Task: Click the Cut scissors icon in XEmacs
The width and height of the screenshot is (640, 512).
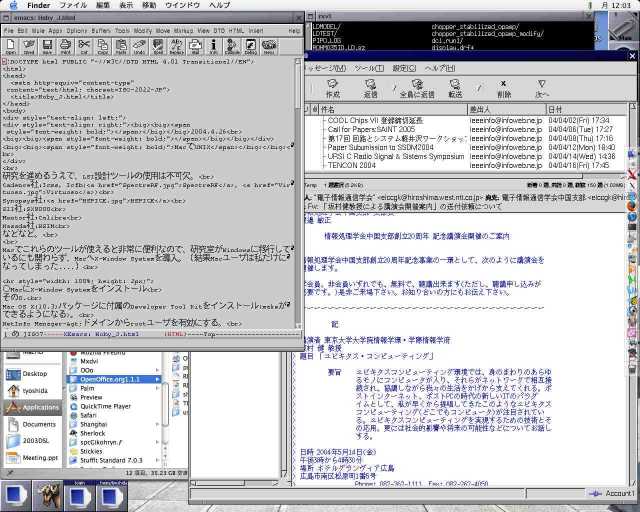Action: coord(84,47)
